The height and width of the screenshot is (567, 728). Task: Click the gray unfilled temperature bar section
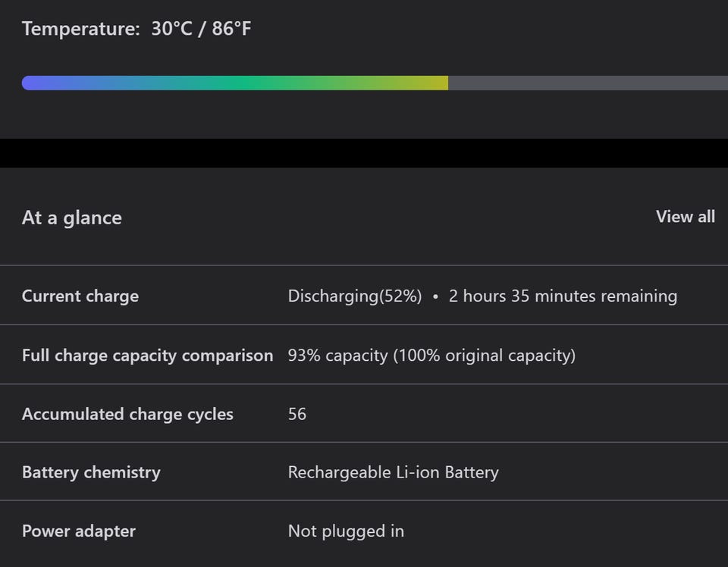588,83
